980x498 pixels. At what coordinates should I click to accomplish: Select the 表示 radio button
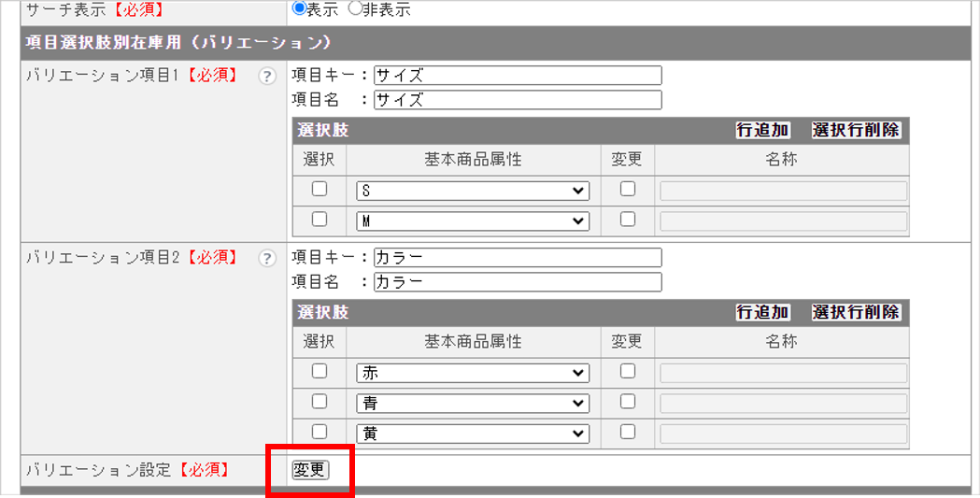[299, 8]
